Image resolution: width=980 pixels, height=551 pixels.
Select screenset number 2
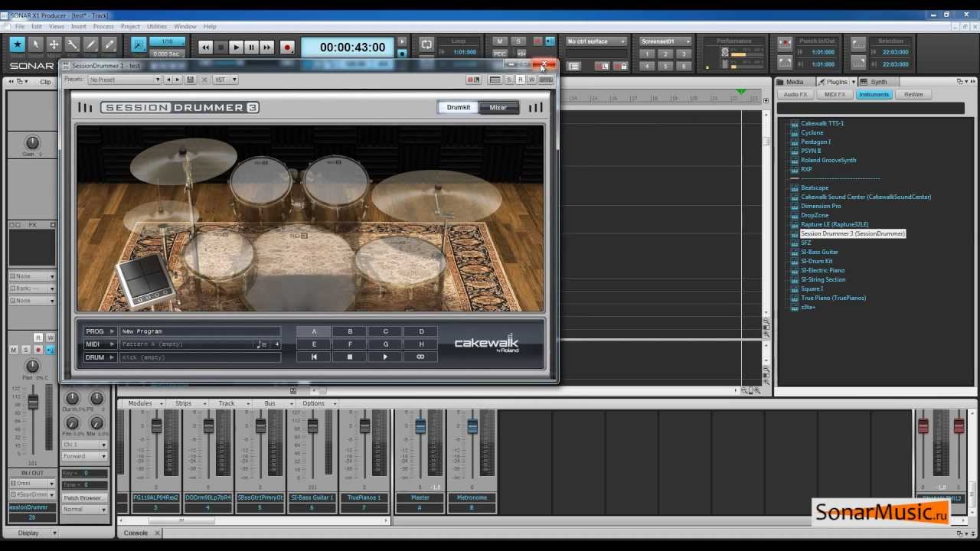pyautogui.click(x=665, y=54)
